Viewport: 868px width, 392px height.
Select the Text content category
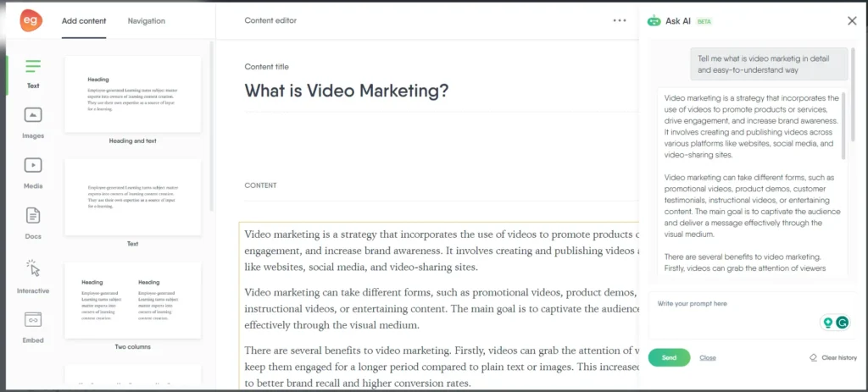pyautogui.click(x=33, y=74)
